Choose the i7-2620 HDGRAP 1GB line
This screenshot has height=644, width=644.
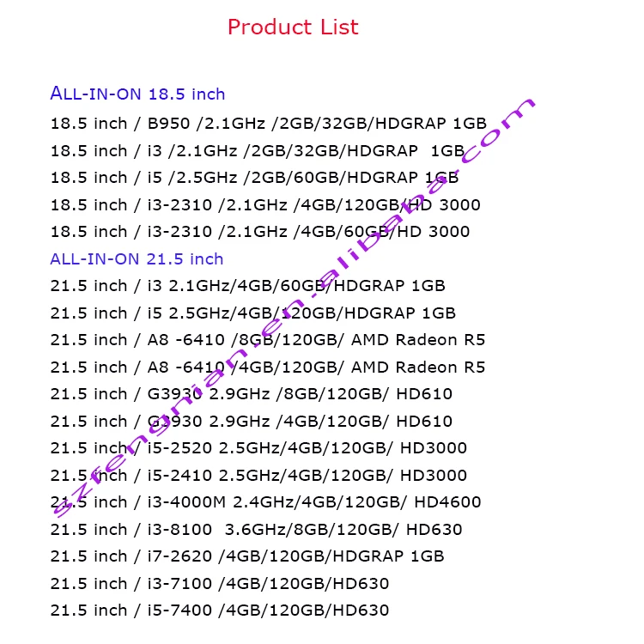[247, 556]
